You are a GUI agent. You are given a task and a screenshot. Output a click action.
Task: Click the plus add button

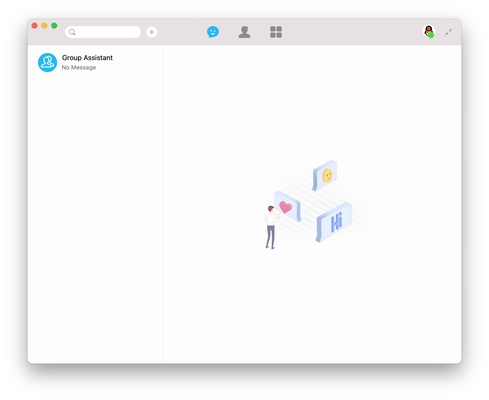[x=152, y=32]
